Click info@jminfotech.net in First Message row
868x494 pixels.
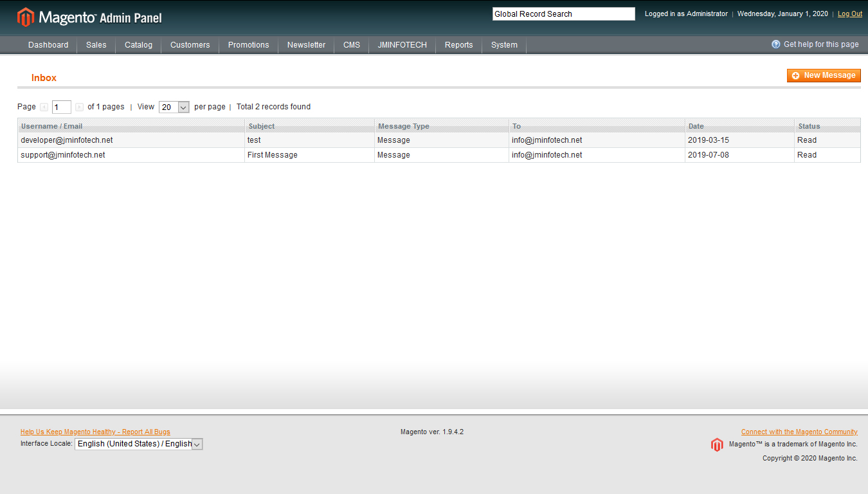click(547, 155)
